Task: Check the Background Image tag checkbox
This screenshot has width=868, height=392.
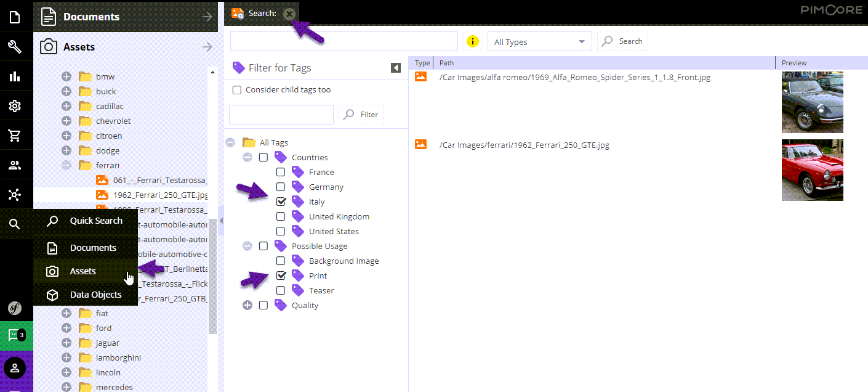Action: click(x=281, y=261)
